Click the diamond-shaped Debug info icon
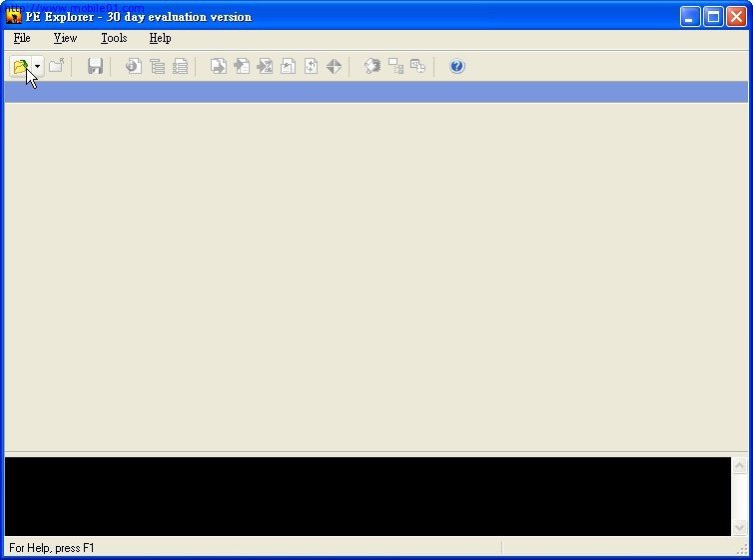753x560 pixels. (334, 66)
